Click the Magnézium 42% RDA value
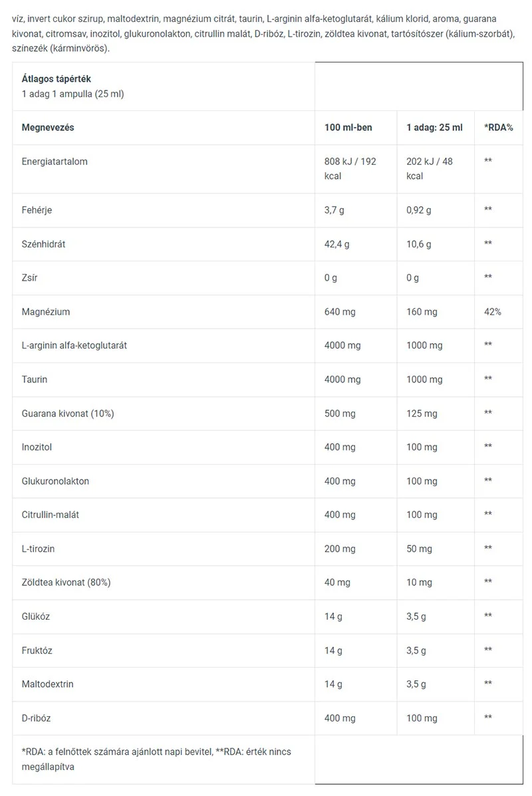 (492, 312)
